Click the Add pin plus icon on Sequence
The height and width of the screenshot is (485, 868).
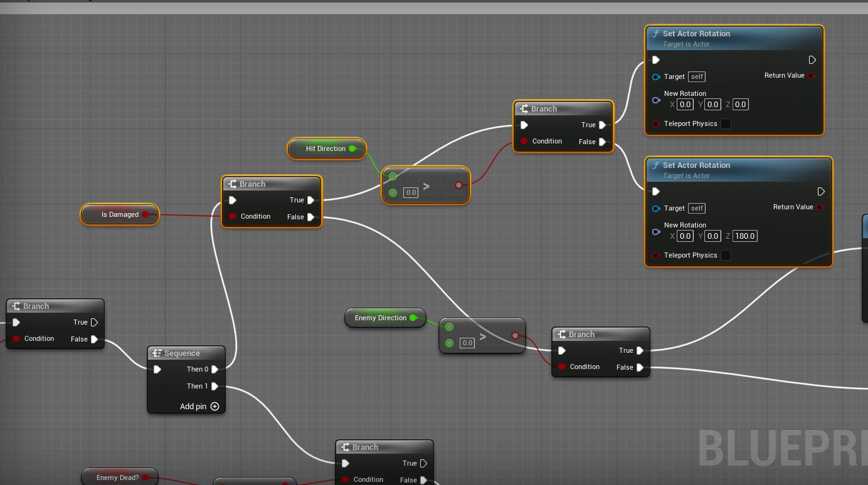[214, 407]
